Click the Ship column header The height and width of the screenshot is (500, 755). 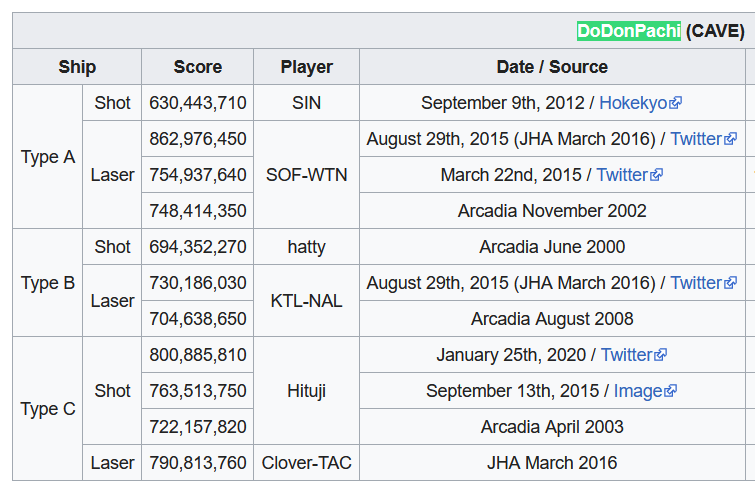tap(77, 66)
